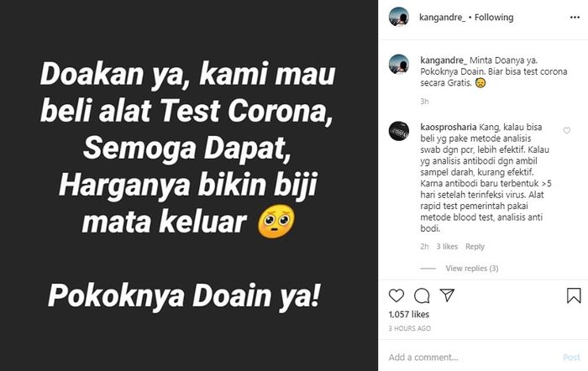588x371 pixels.
Task: Share post via paper plane icon
Action: point(447,295)
